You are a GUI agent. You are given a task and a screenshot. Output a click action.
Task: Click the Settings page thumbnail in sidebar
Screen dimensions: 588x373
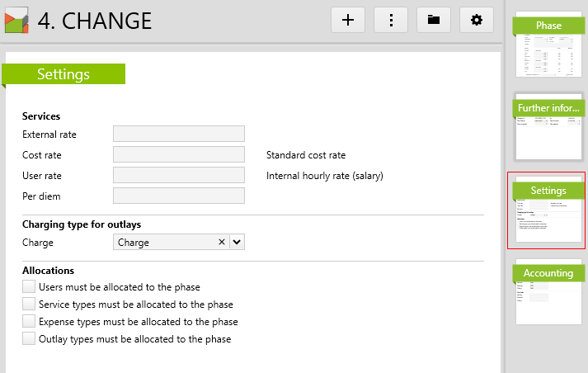coord(548,211)
